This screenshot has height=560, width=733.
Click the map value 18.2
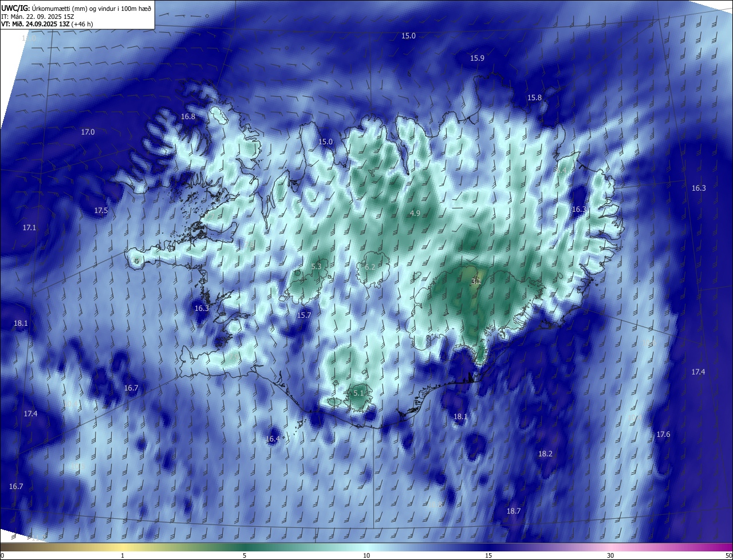[x=545, y=453]
